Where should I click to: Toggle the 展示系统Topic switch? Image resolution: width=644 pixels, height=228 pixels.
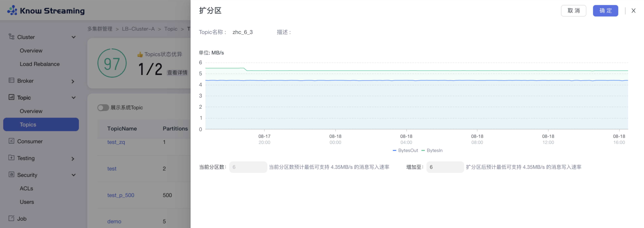[103, 108]
